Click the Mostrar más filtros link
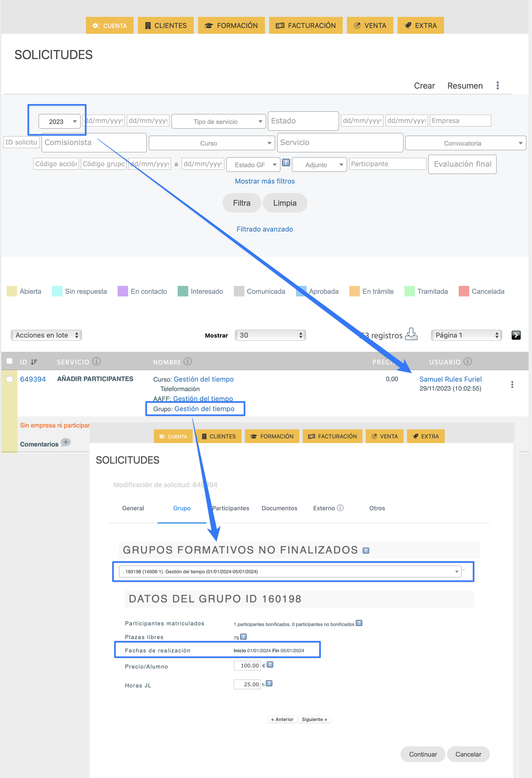Viewport: 532px width, 778px height. coord(265,181)
